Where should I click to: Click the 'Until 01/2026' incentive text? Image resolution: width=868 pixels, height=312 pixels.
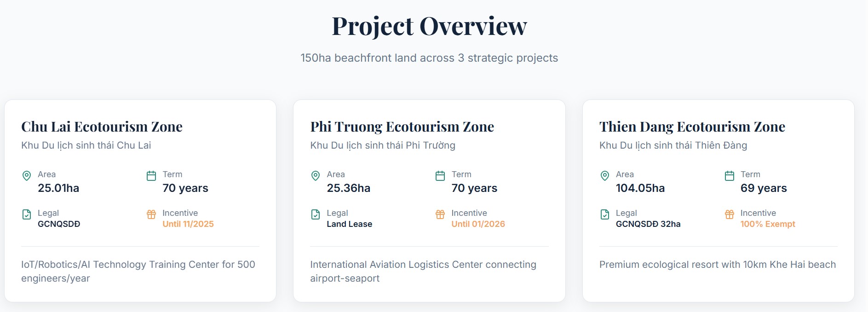(x=478, y=224)
